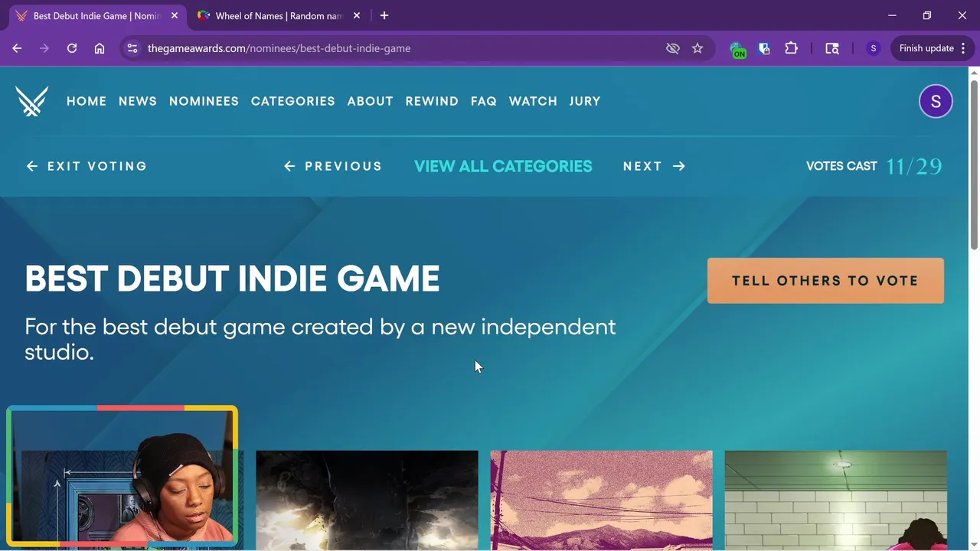Image resolution: width=980 pixels, height=551 pixels.
Task: Close the Wheel of Names tab
Action: tap(357, 15)
